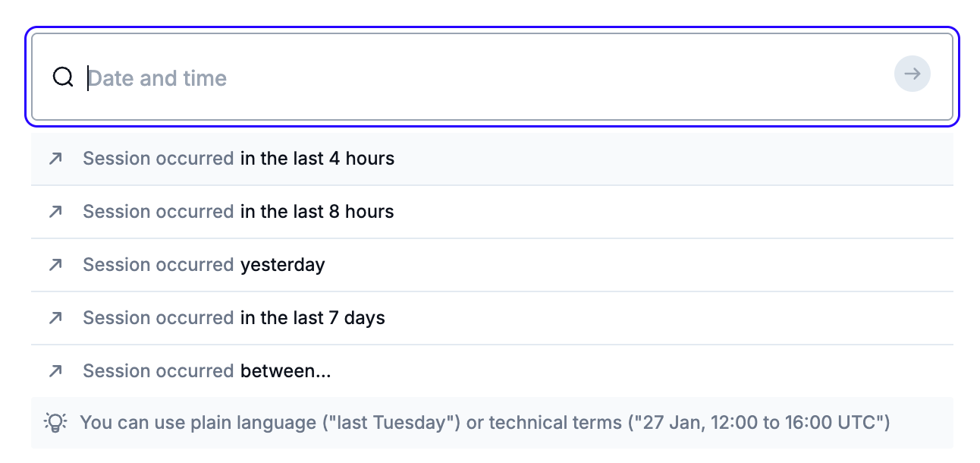980x463 pixels.
Task: Click arrow icon beside 'in the last 8 hours'
Action: [x=55, y=212]
